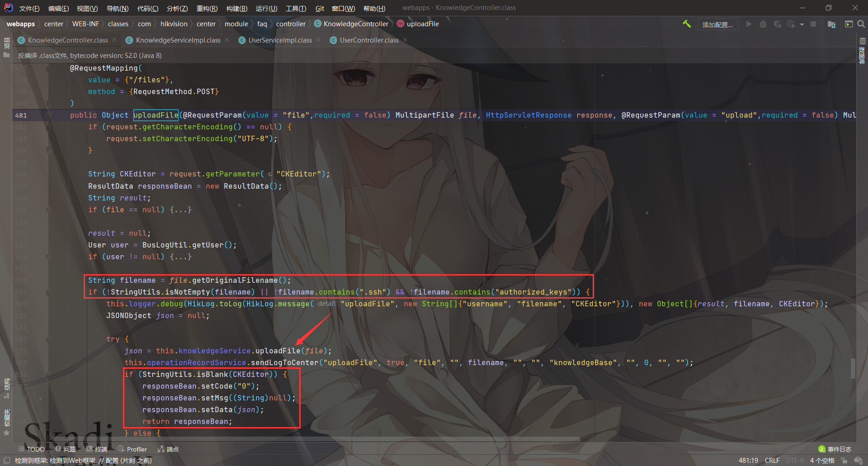This screenshot has height=466, width=868.
Task: Click cursor position 481:19 in status bar
Action: [x=748, y=461]
